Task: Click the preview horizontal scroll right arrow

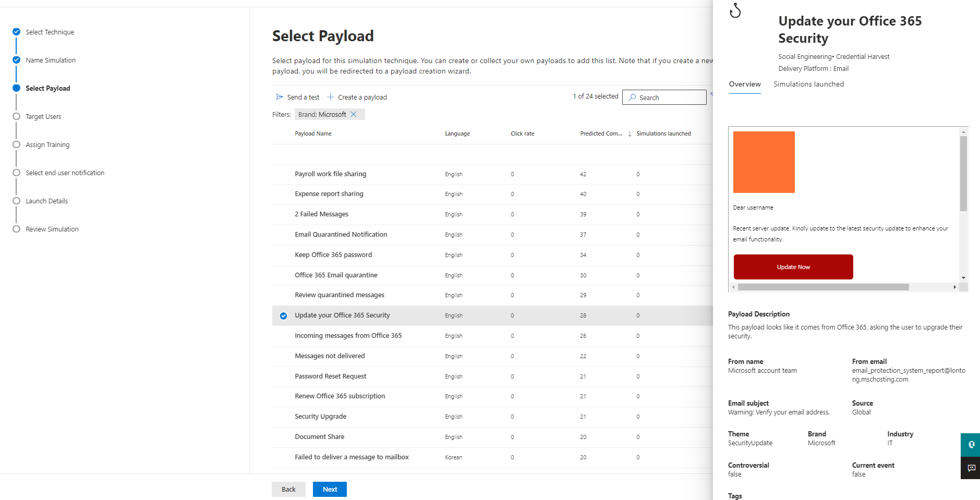Action: coord(954,287)
